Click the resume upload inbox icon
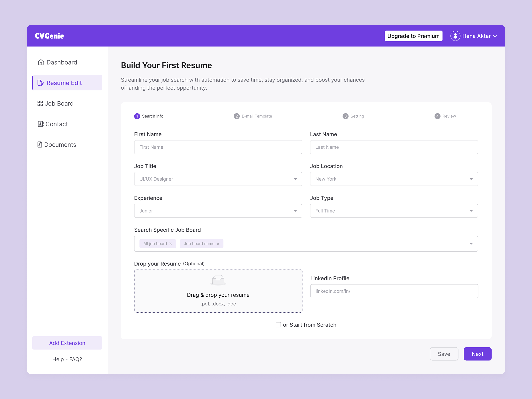 tap(218, 280)
